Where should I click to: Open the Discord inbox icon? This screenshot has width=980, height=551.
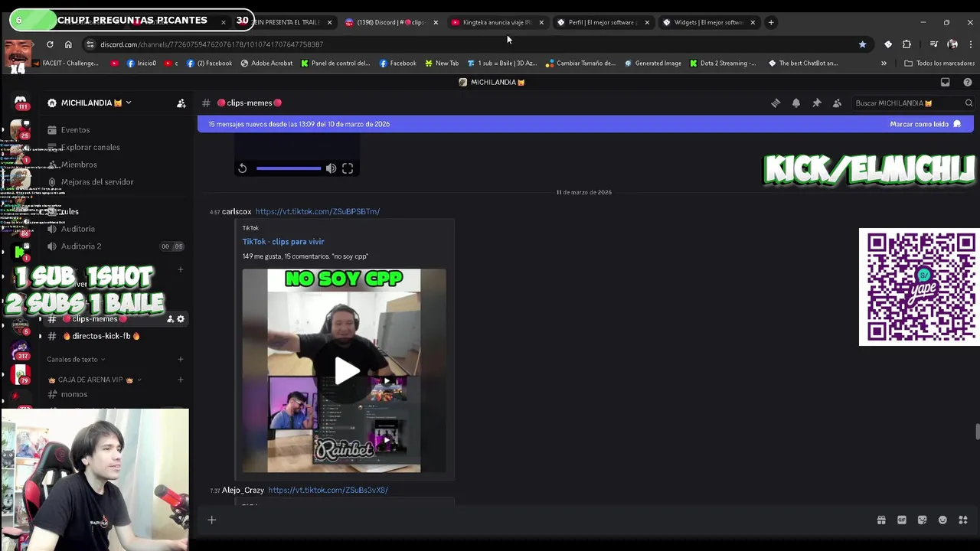946,82
